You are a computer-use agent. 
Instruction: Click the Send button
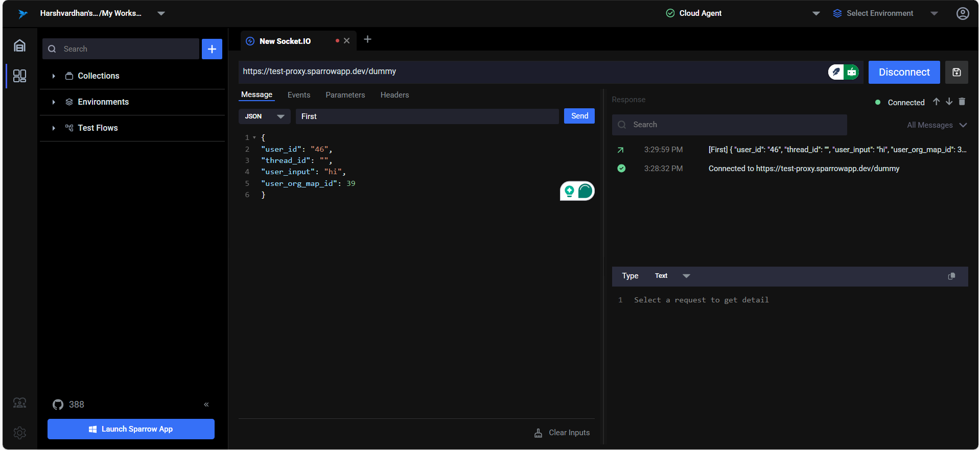[579, 116]
